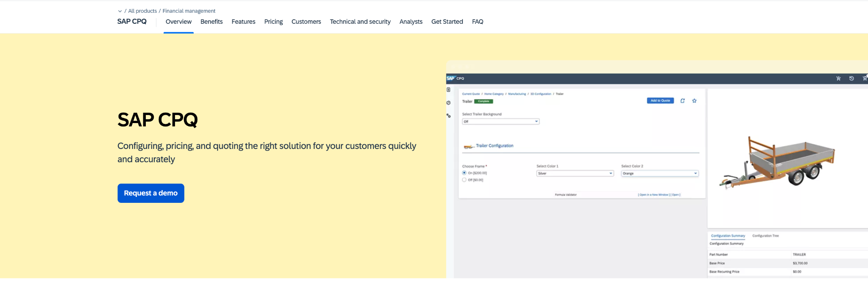The width and height of the screenshot is (868, 286).
Task: Click Open in a New Window link
Action: coord(654,195)
